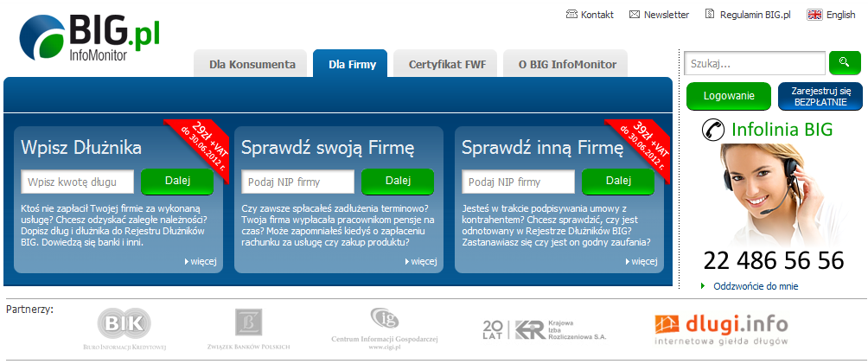Open the Newsletter link
This screenshot has height=364, width=868.
667,15
